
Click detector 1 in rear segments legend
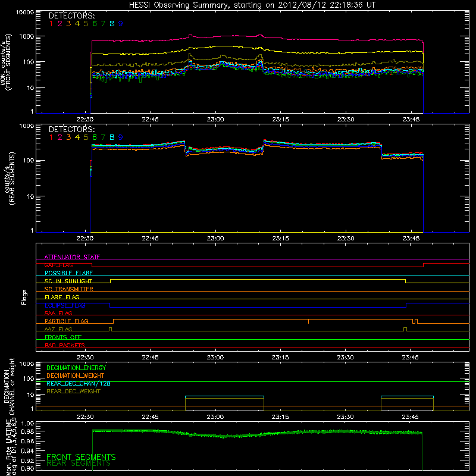click(51, 137)
